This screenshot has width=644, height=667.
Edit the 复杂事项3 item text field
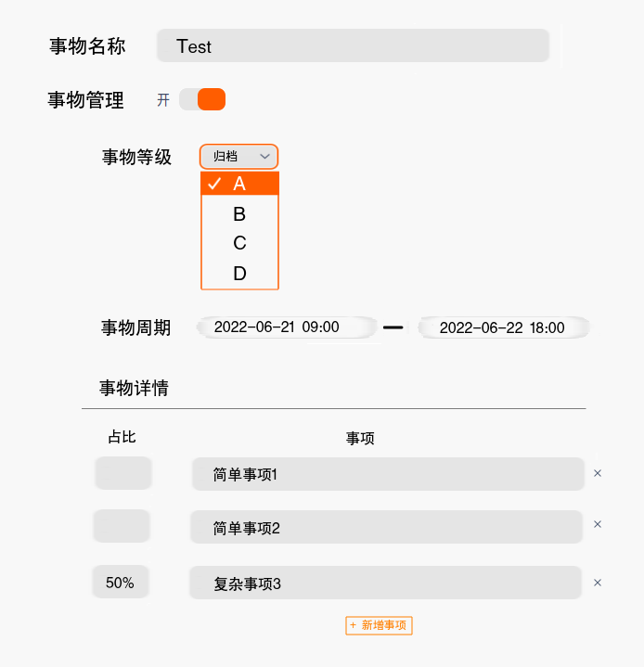(x=386, y=584)
